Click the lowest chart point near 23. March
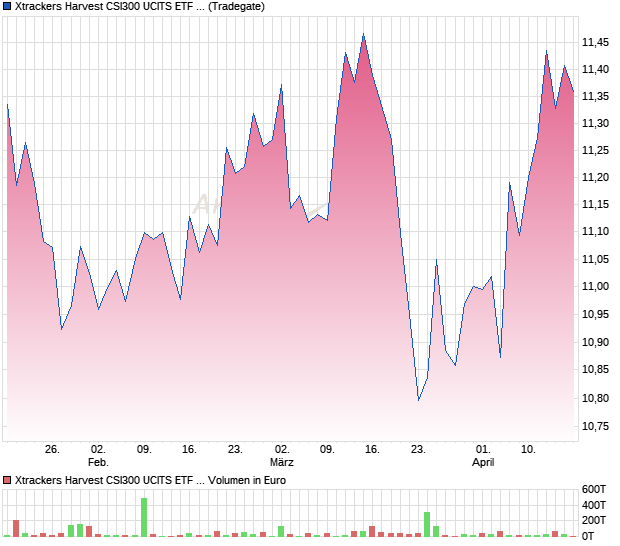This screenshot has width=620, height=546. [x=418, y=400]
